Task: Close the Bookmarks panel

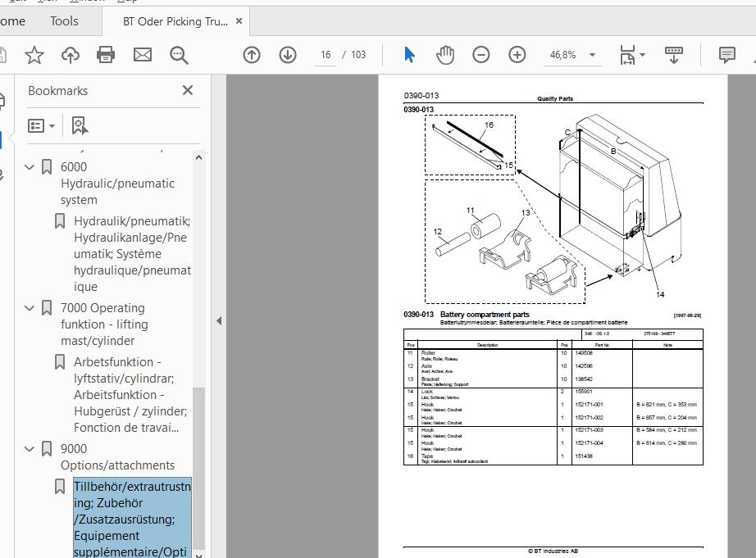Action: 188,90
